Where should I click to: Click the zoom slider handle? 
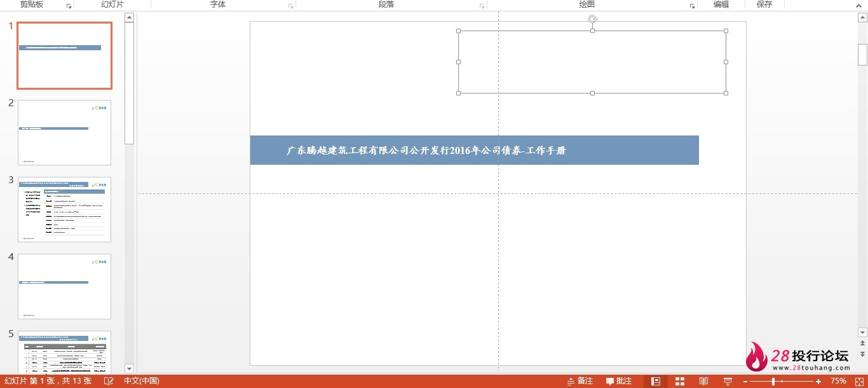773,381
